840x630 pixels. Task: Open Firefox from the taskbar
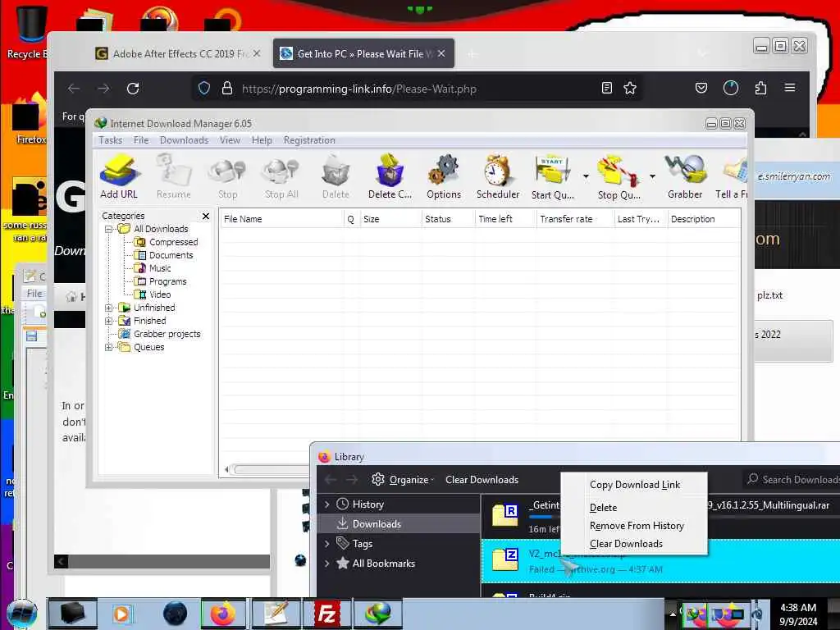point(222,614)
